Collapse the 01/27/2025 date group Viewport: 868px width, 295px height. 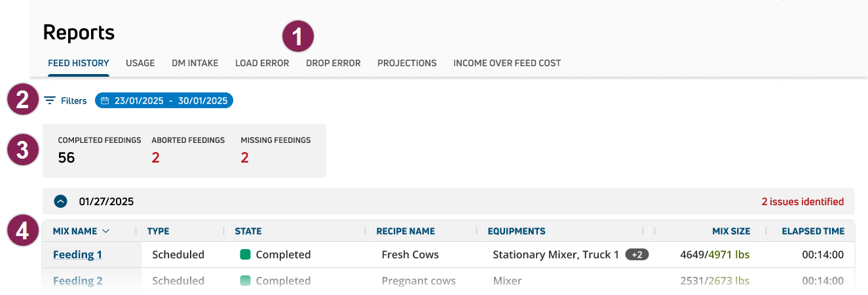(x=60, y=201)
